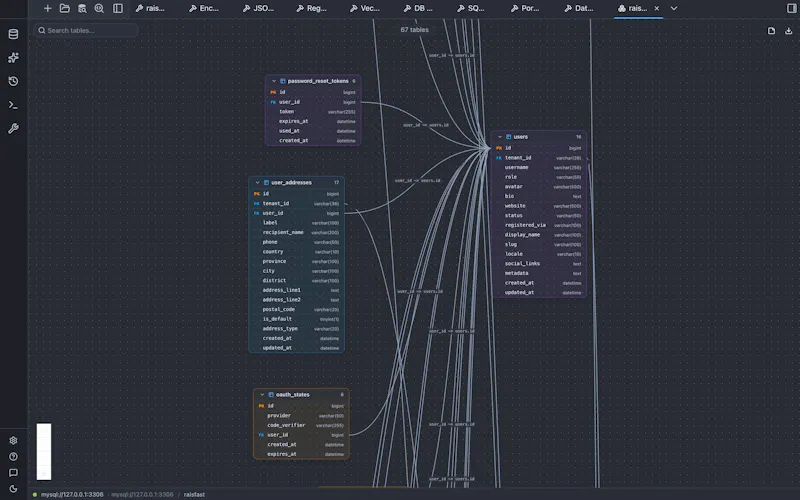Open the wrench tools icon in the sidebar
Viewport: 800px width, 500px height.
coord(13,129)
